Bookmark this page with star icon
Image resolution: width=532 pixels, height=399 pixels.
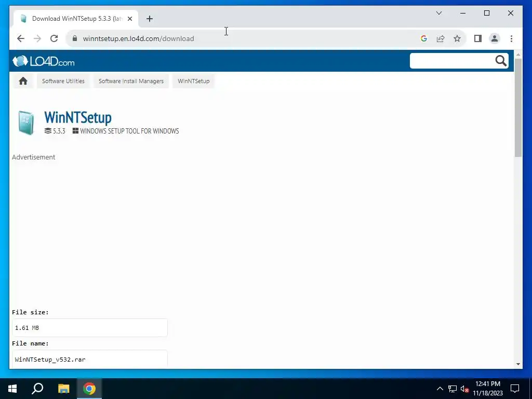pyautogui.click(x=457, y=38)
